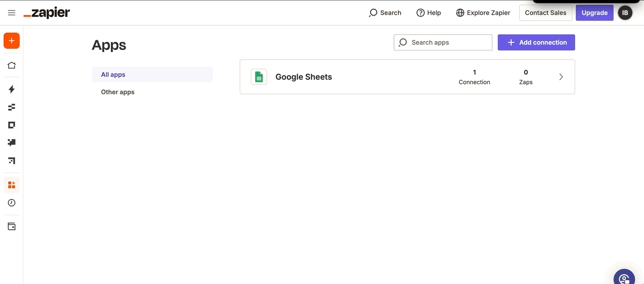This screenshot has width=644, height=284.
Task: Expand the hamburger navigation menu
Action: pos(12,13)
